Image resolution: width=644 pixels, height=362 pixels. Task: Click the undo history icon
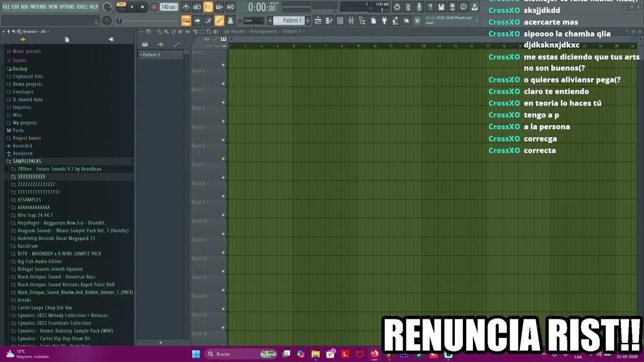pos(397,7)
